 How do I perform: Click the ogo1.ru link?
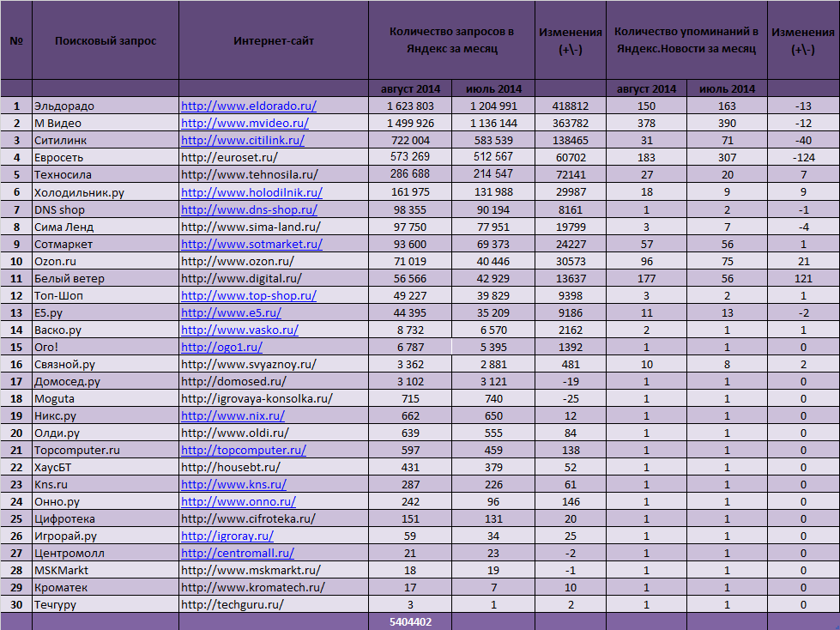coord(221,347)
